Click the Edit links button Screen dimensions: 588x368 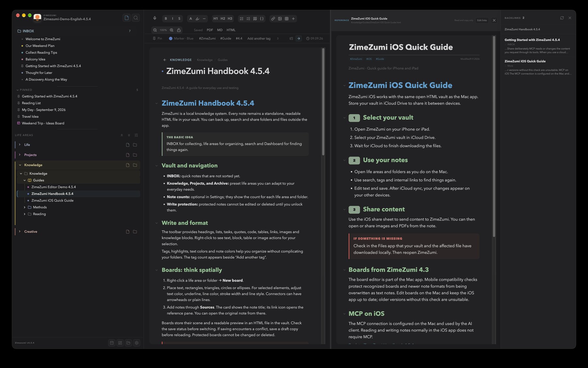click(482, 20)
